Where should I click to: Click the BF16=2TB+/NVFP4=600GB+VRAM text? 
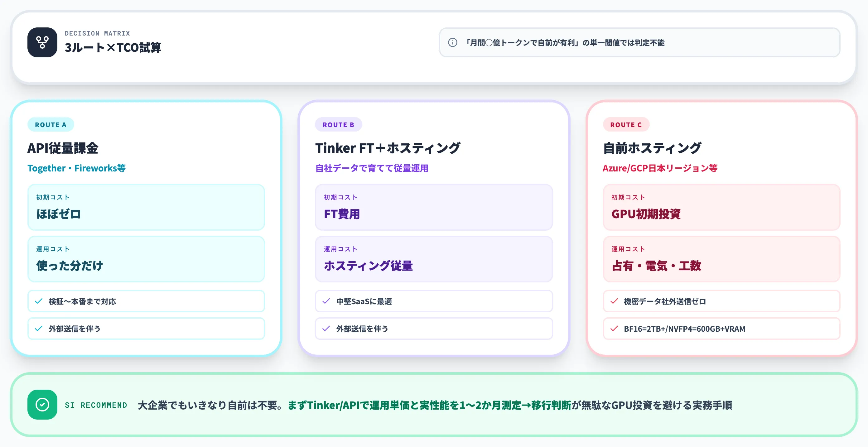click(684, 329)
